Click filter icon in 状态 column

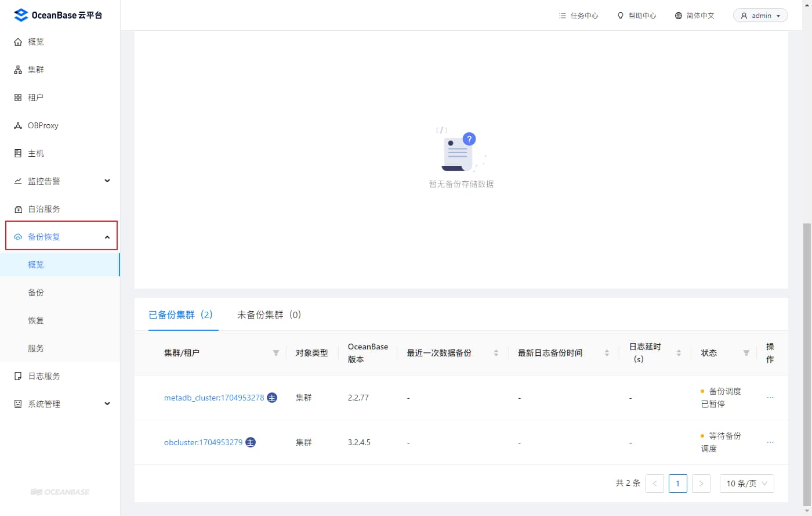(746, 353)
